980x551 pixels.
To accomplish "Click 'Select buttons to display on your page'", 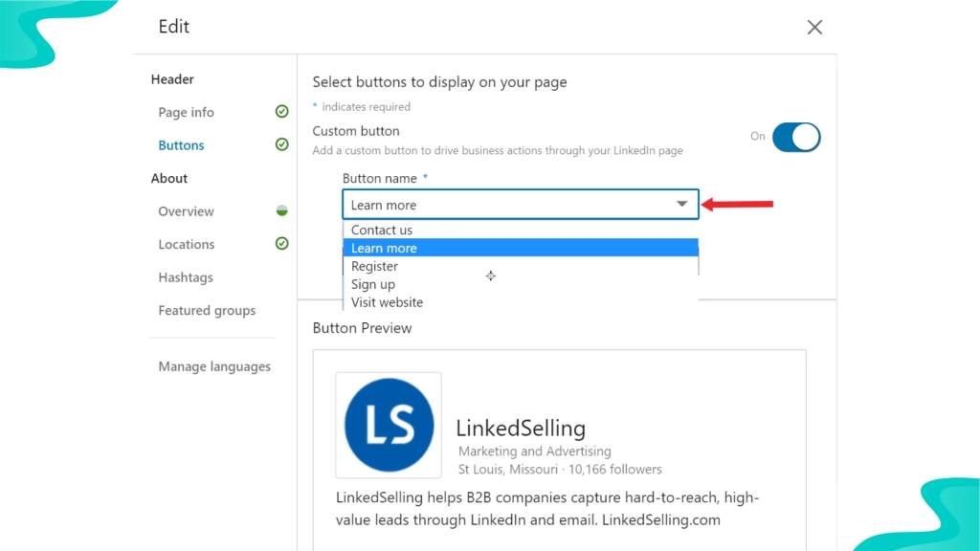I will point(440,82).
